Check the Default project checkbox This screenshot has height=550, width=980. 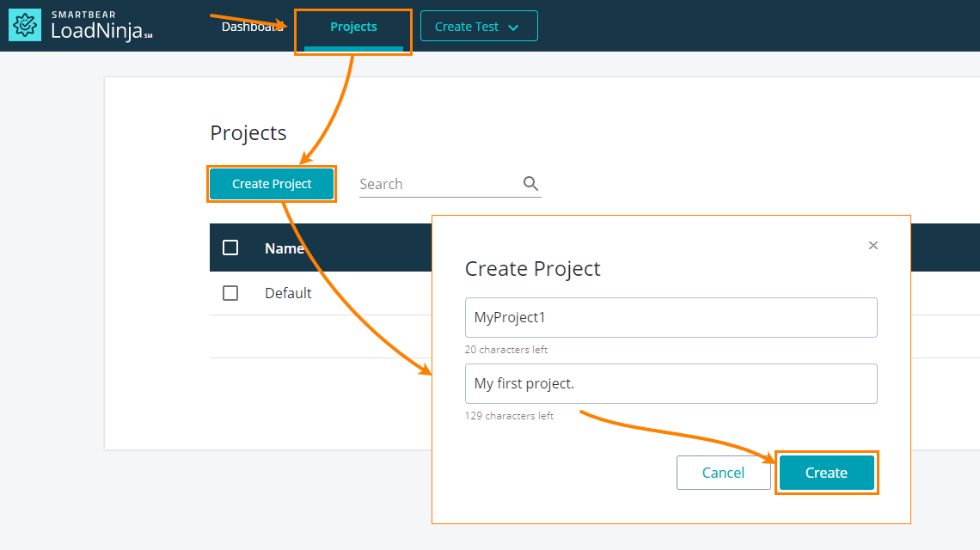coord(230,292)
